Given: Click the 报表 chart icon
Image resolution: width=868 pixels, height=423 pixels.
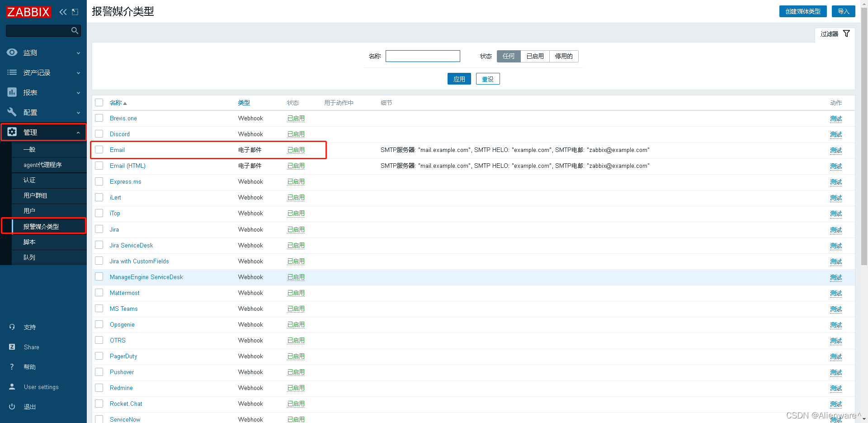Looking at the screenshot, I should coord(12,92).
